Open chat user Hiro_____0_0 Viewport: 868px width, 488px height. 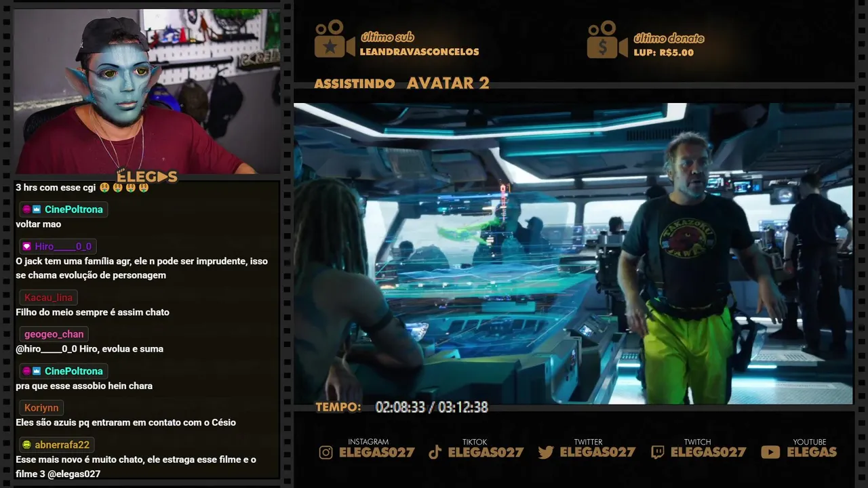click(63, 247)
